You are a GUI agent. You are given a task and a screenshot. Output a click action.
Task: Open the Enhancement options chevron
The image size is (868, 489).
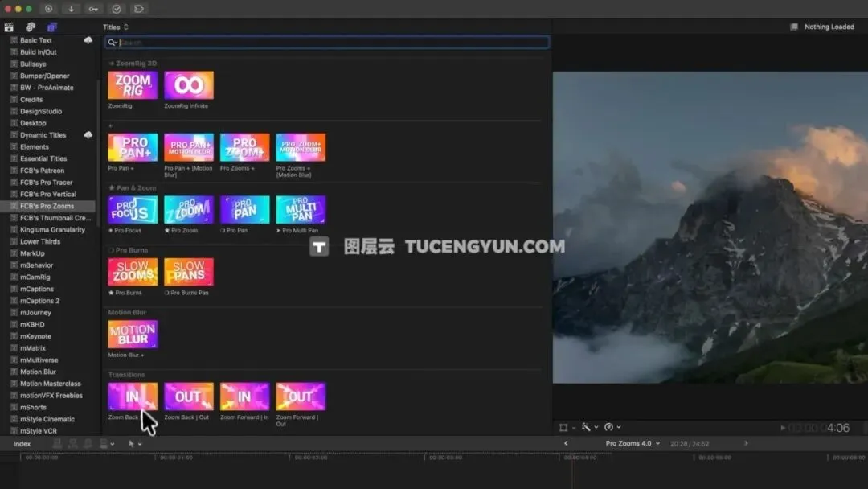tap(596, 428)
